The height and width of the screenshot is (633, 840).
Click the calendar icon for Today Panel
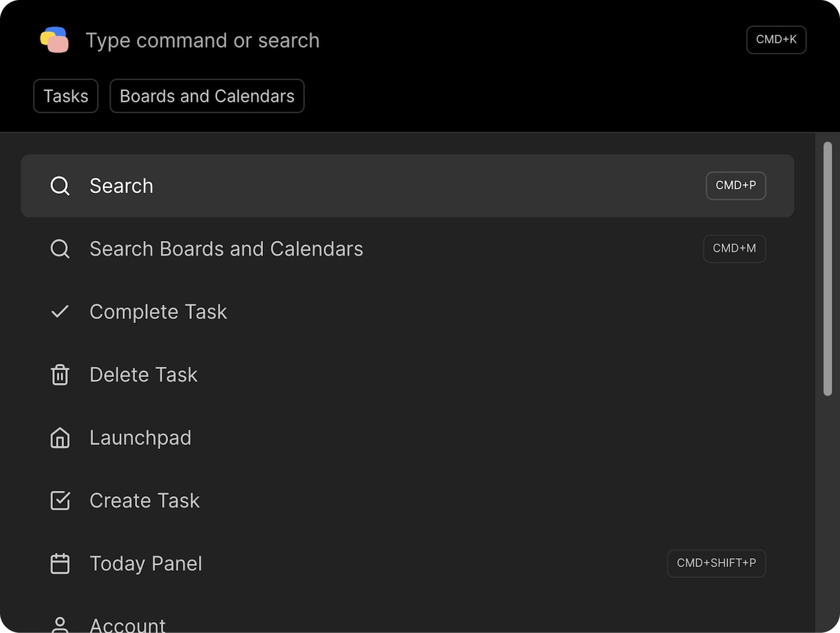60,563
